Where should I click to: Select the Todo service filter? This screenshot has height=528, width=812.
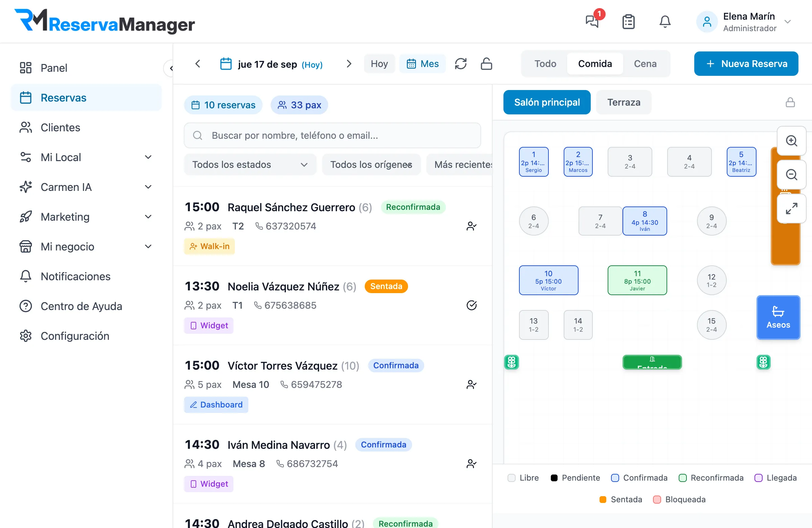[545, 64]
